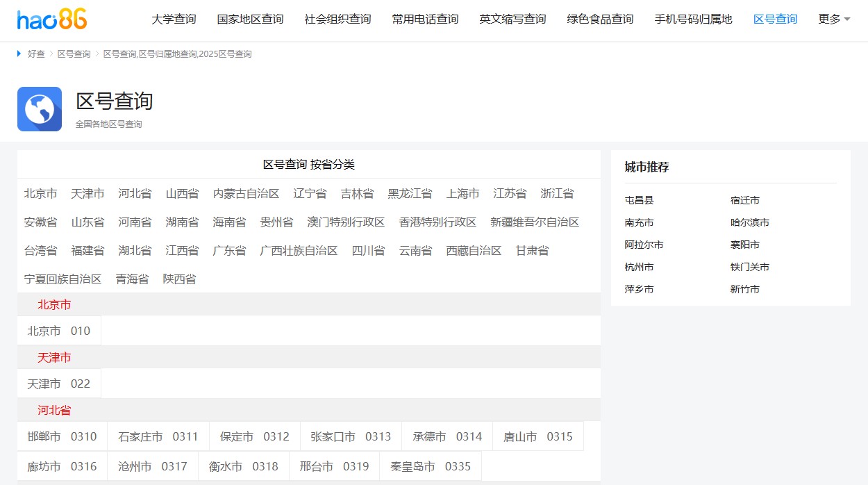Select 新疆维吾尔自治区 link
Screen dimensions: 868x485
535,222
